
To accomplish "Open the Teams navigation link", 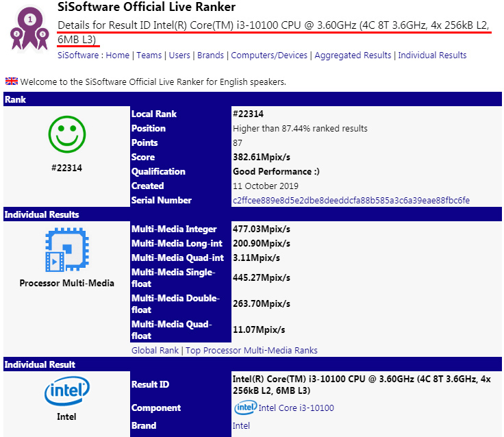I will click(149, 55).
